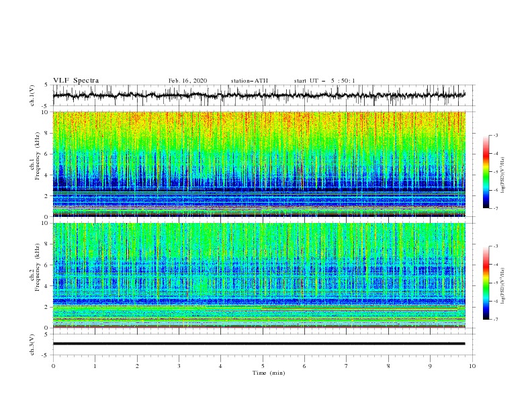Click the flat black ch.3 voltage trace

pyautogui.click(x=259, y=344)
